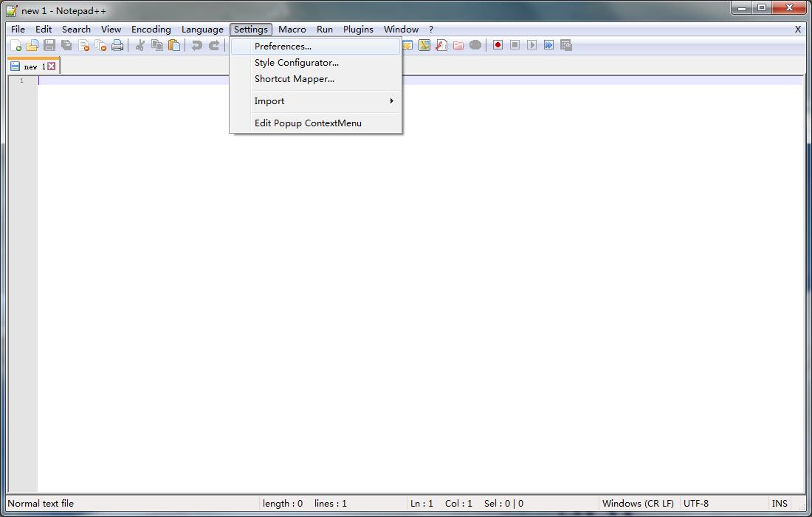Print the current document
This screenshot has width=812, height=517.
(117, 45)
